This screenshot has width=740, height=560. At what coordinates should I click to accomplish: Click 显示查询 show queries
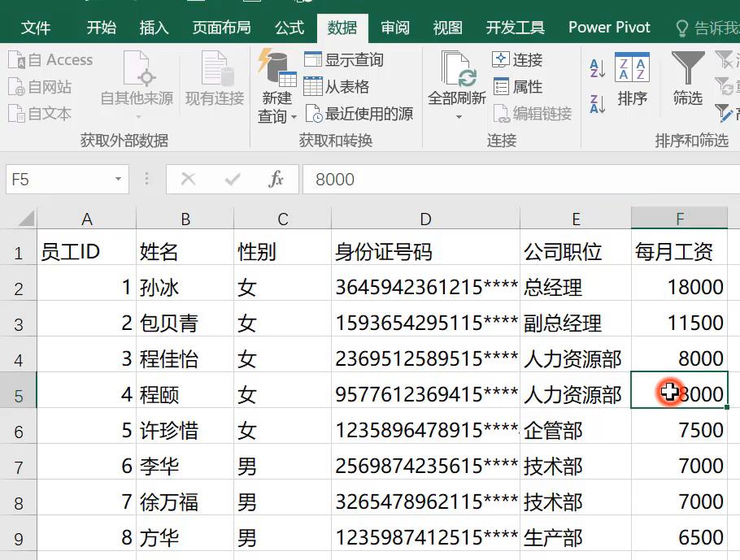pos(344,60)
